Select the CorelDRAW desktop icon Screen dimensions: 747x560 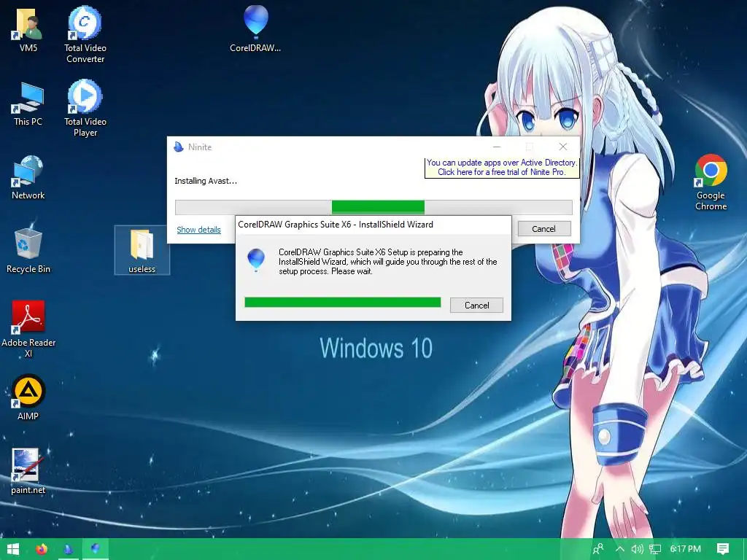[255, 28]
